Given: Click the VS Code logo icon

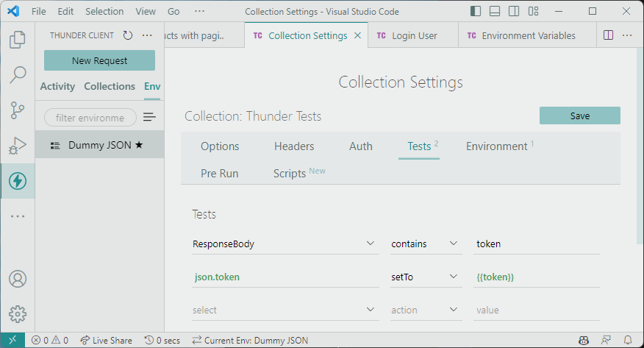Looking at the screenshot, I should click(x=13, y=11).
